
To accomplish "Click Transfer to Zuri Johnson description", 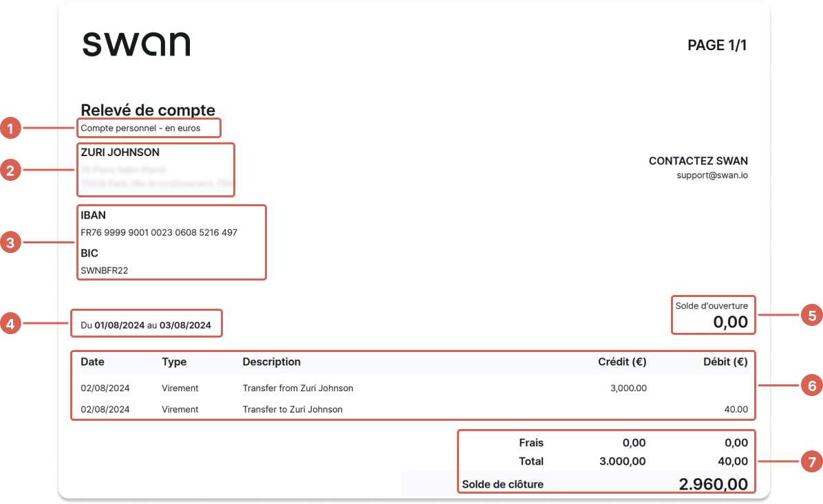I will tap(292, 410).
